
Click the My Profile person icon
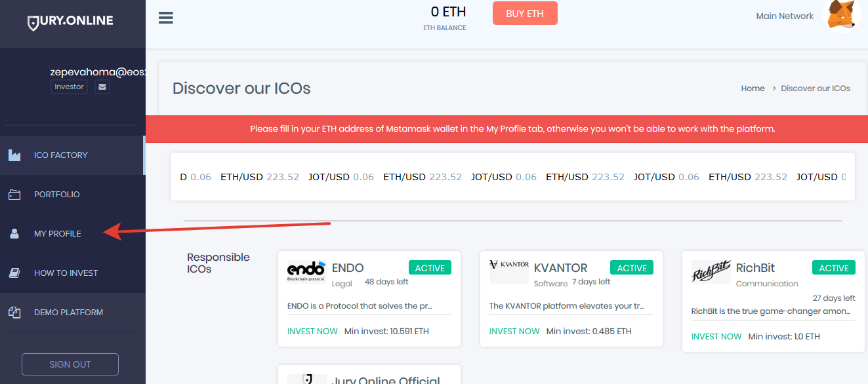click(14, 234)
